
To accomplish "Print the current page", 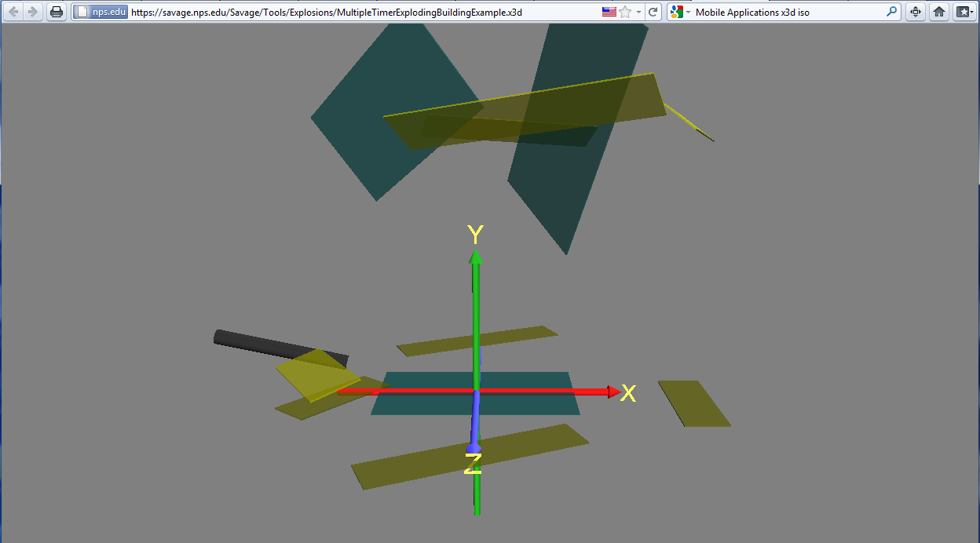I will 57,12.
